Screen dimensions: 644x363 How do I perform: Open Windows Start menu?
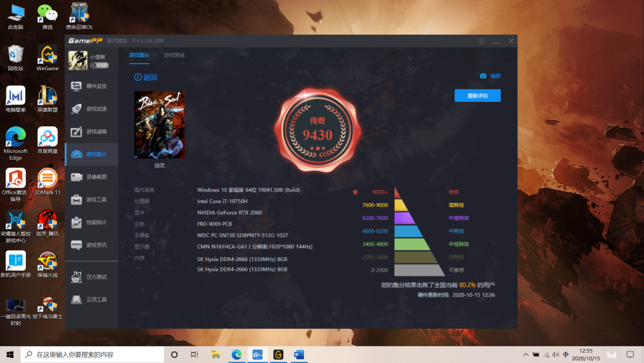tap(10, 355)
